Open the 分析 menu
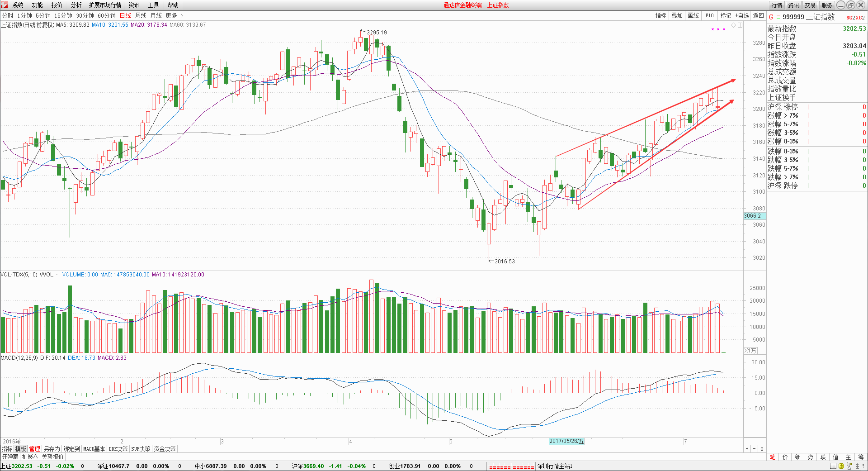This screenshot has height=471, width=868. 76,5
